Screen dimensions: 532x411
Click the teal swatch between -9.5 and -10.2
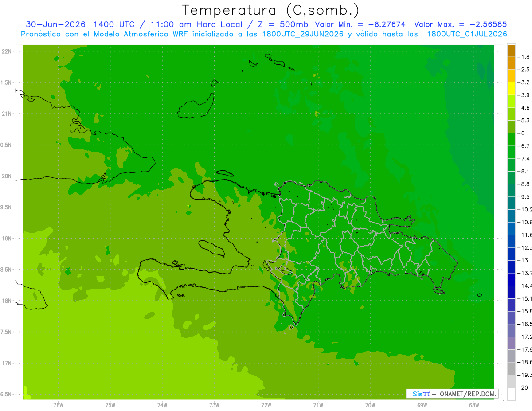(x=511, y=203)
